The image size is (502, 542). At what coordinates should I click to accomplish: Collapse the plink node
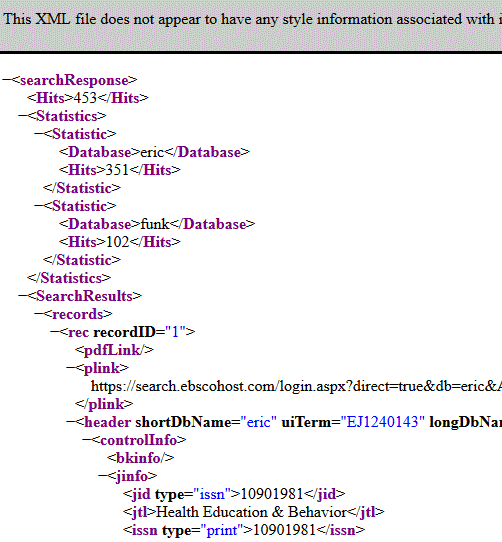(x=71, y=368)
